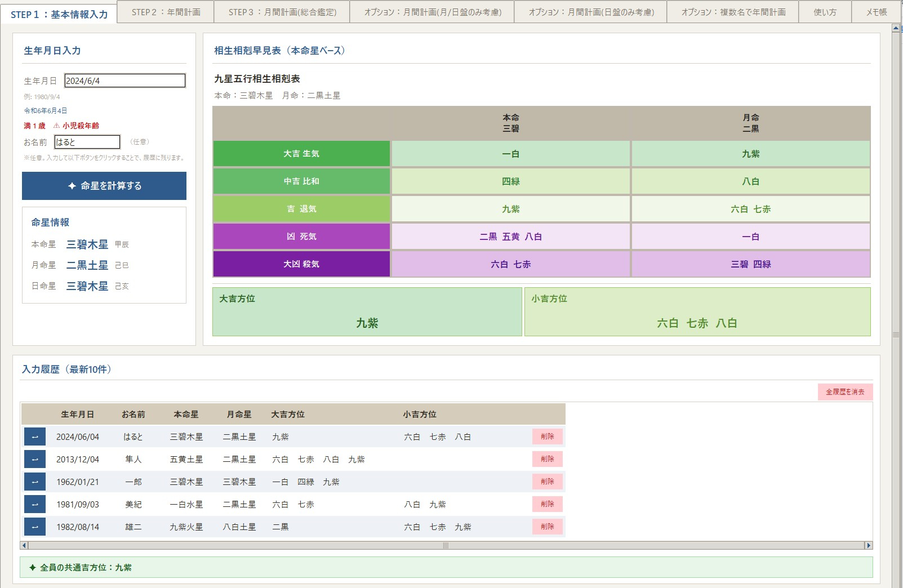Click the 小吉方位 history column header
The height and width of the screenshot is (588, 903).
[420, 415]
